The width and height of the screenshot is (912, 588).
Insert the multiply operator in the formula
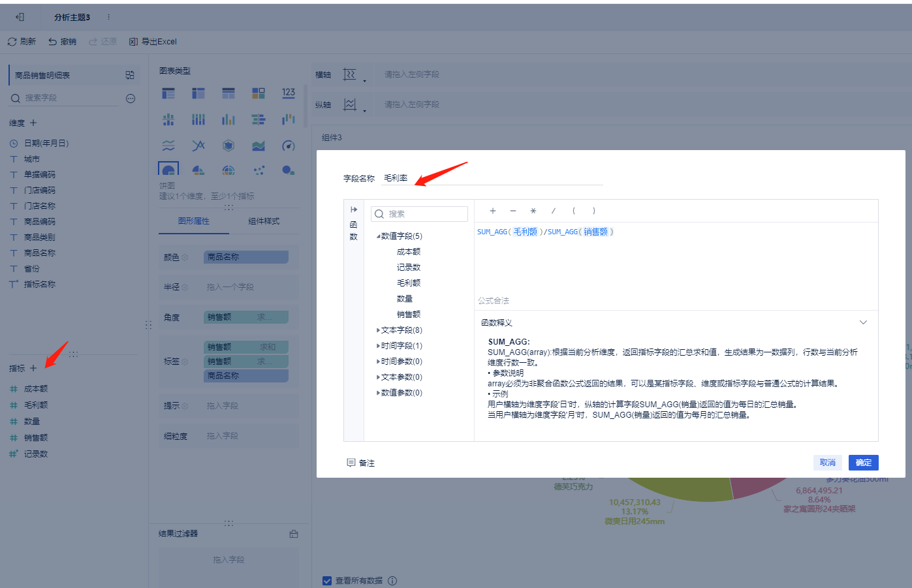(x=533, y=211)
